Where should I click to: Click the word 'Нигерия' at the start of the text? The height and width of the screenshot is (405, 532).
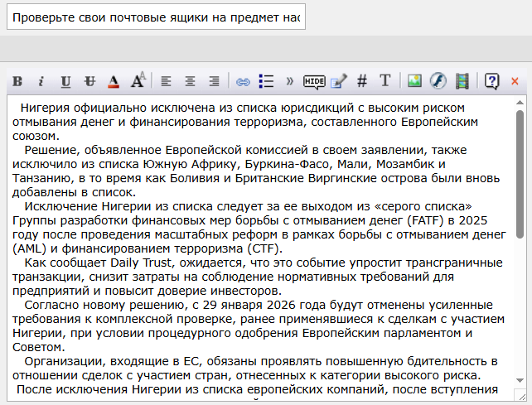tap(45, 108)
